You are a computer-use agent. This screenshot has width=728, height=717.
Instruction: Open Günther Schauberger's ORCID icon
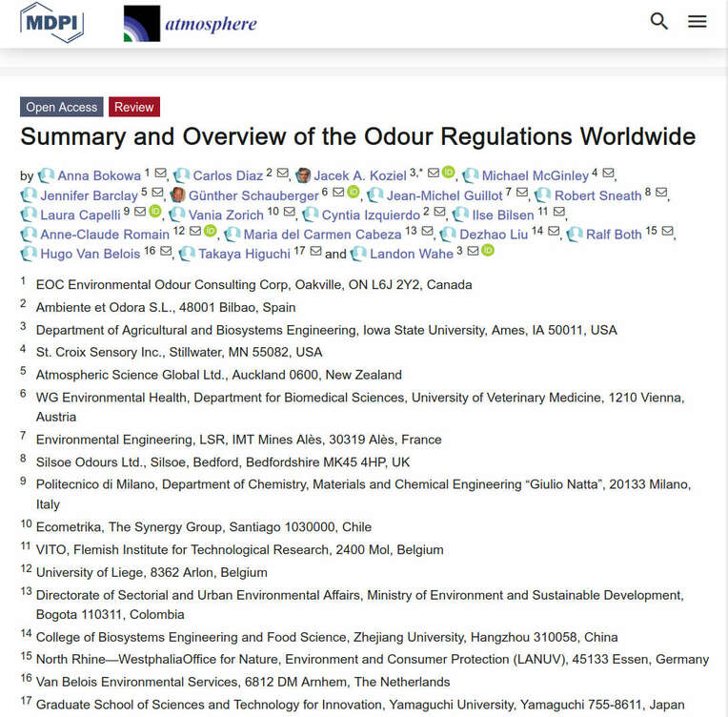[354, 192]
